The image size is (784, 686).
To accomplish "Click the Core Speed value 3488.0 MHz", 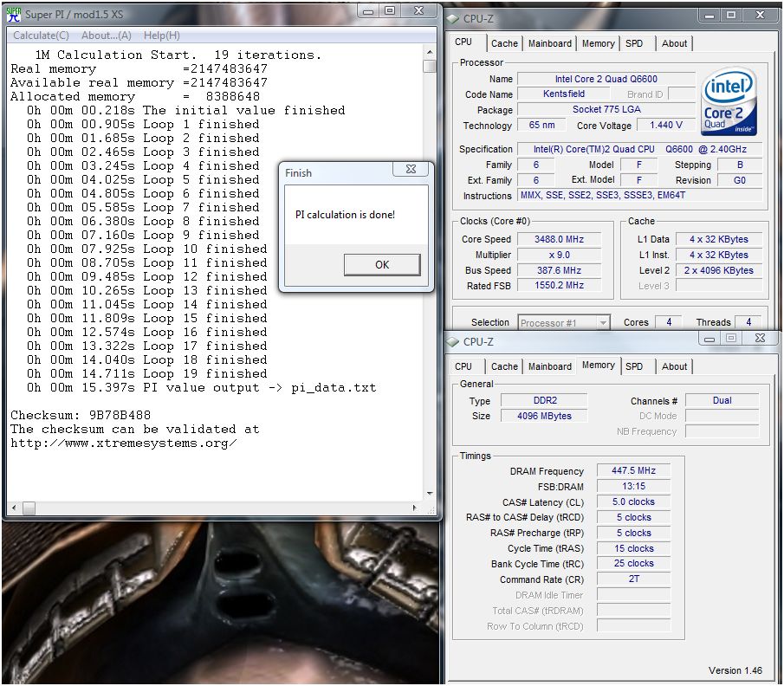I will [559, 240].
